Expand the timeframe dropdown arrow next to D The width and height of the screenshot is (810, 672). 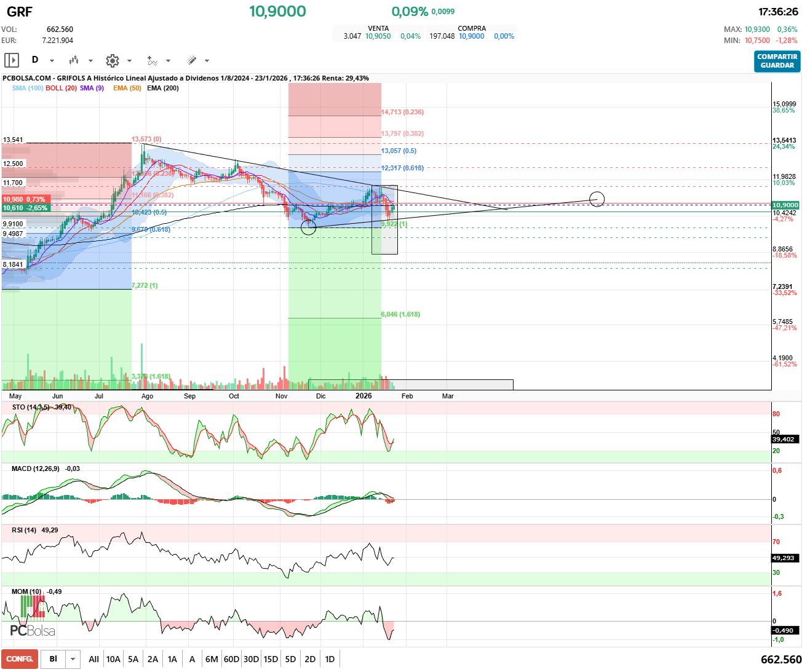coord(52,61)
